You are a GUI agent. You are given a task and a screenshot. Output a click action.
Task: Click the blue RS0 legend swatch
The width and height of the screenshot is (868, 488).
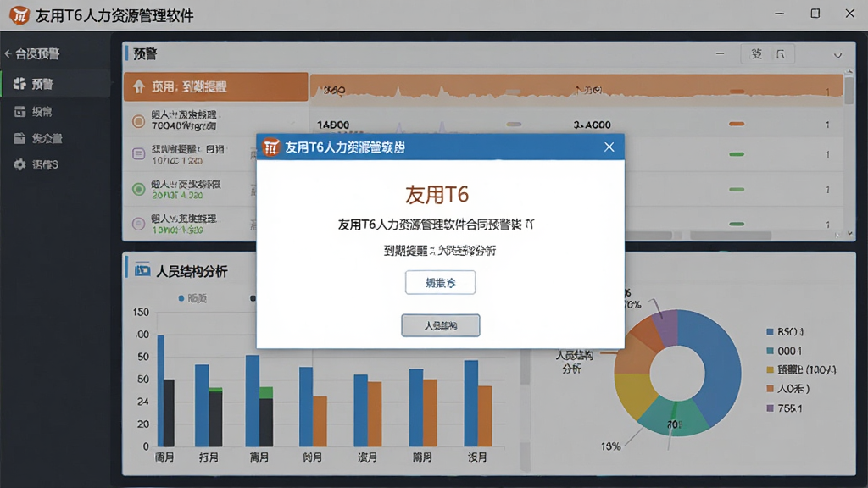click(770, 332)
